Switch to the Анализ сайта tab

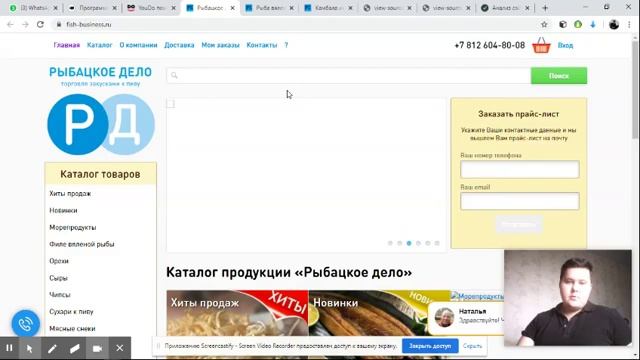504,8
